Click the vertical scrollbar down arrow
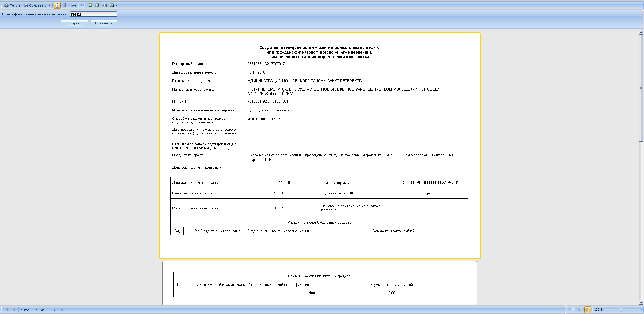Image resolution: width=644 pixels, height=314 pixels. [641, 302]
